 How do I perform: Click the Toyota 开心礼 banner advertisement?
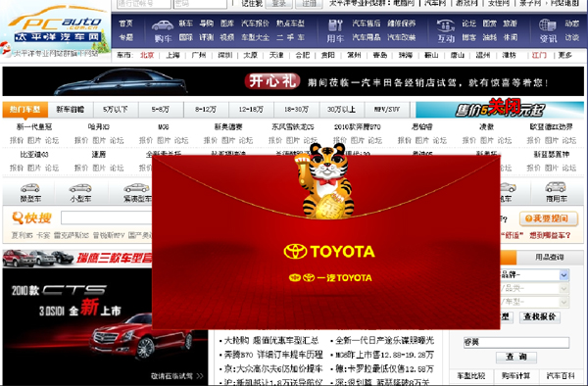(293, 81)
